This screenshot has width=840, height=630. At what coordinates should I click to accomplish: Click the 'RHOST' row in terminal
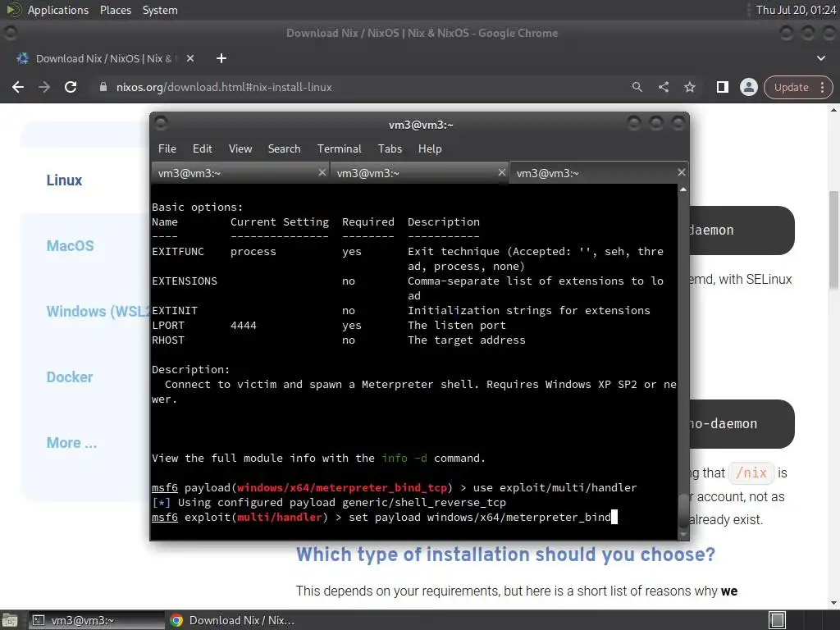339,340
